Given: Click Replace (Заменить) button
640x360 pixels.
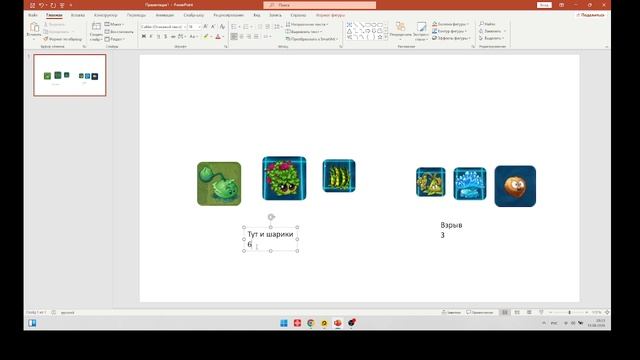Looking at the screenshot, I should [492, 31].
